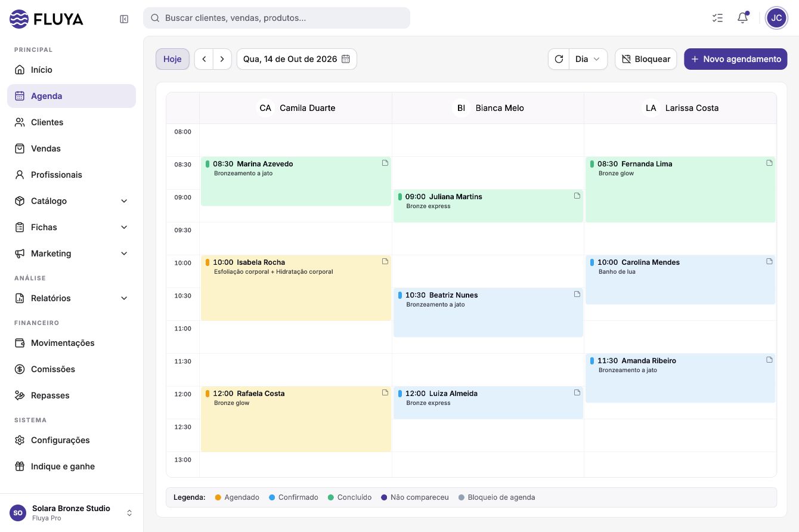This screenshot has height=532, width=799.
Task: Select Camila Duarte column header
Action: pyautogui.click(x=296, y=108)
